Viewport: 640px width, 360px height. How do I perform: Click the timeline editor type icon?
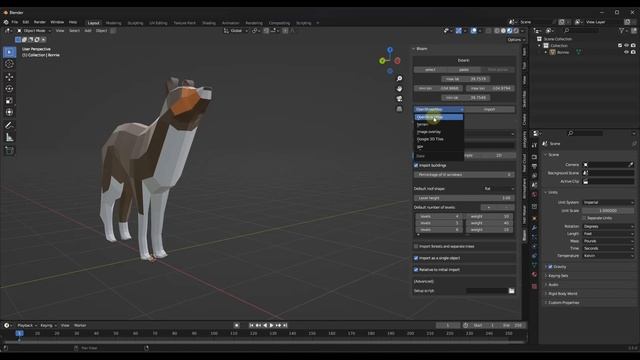[7, 325]
